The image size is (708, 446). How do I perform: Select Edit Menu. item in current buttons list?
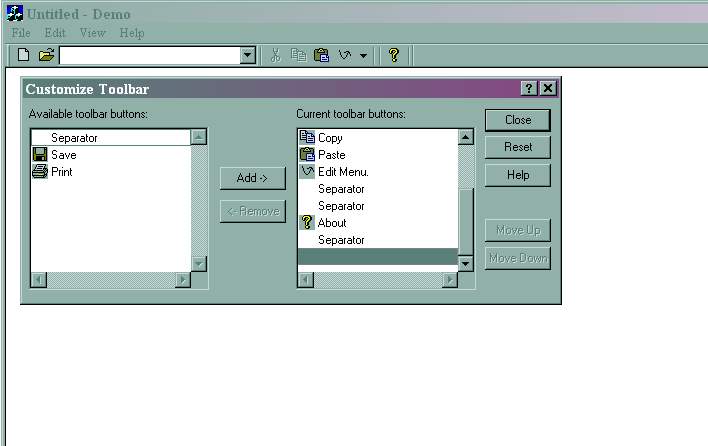[342, 172]
